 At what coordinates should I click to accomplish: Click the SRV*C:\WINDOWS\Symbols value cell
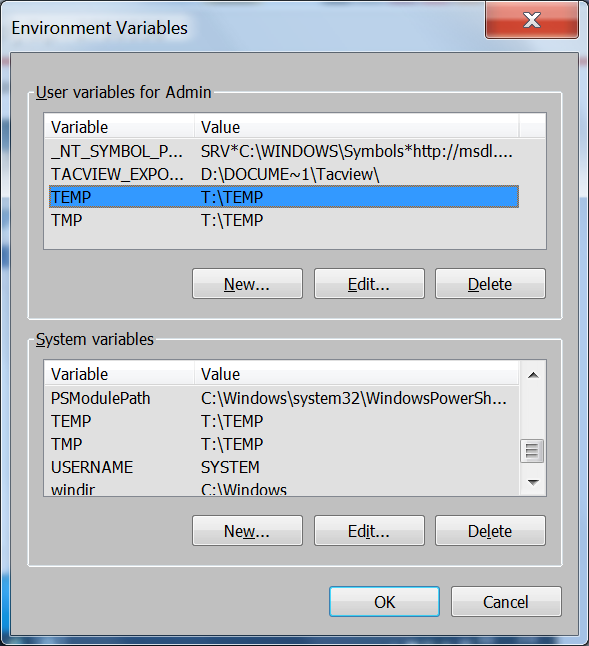[357, 152]
